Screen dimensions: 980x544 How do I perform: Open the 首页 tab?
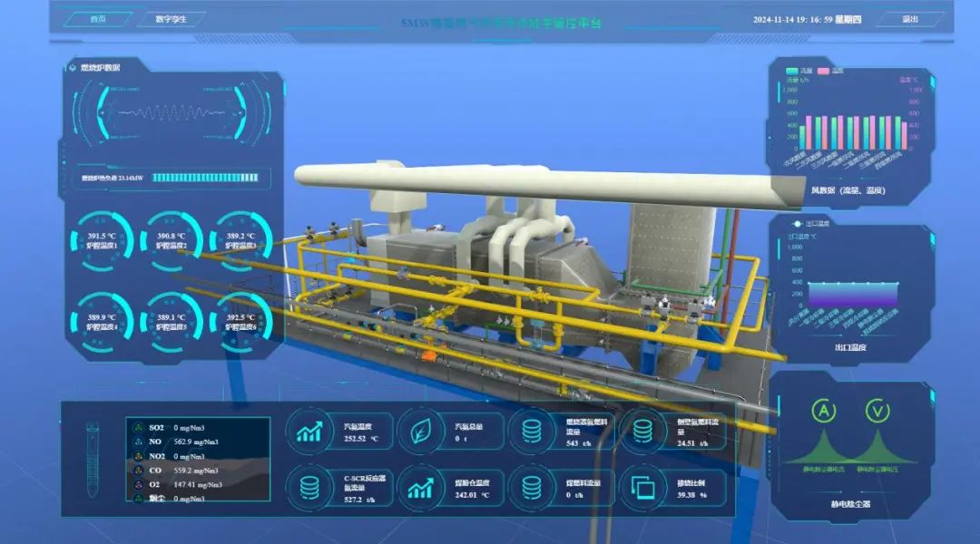click(95, 19)
